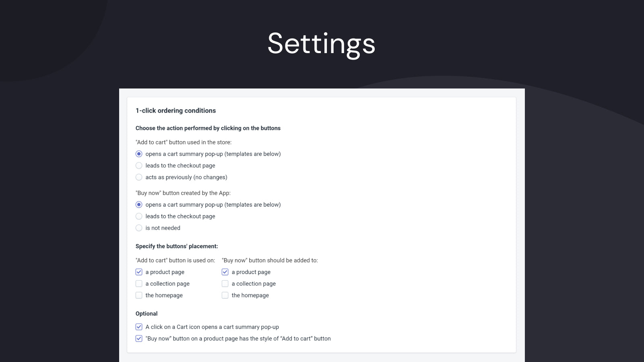Image resolution: width=644 pixels, height=362 pixels.
Task: Click "Add to cart" button is used on label
Action: (x=175, y=260)
